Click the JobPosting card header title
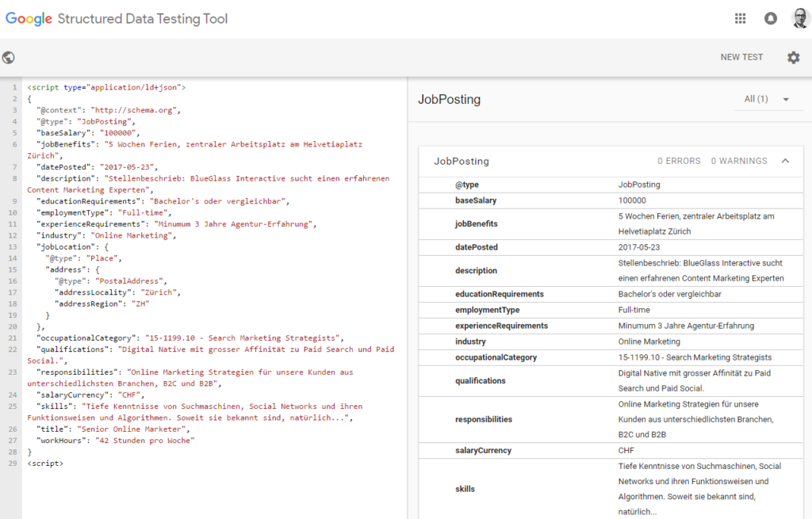This screenshot has height=519, width=812. click(462, 161)
